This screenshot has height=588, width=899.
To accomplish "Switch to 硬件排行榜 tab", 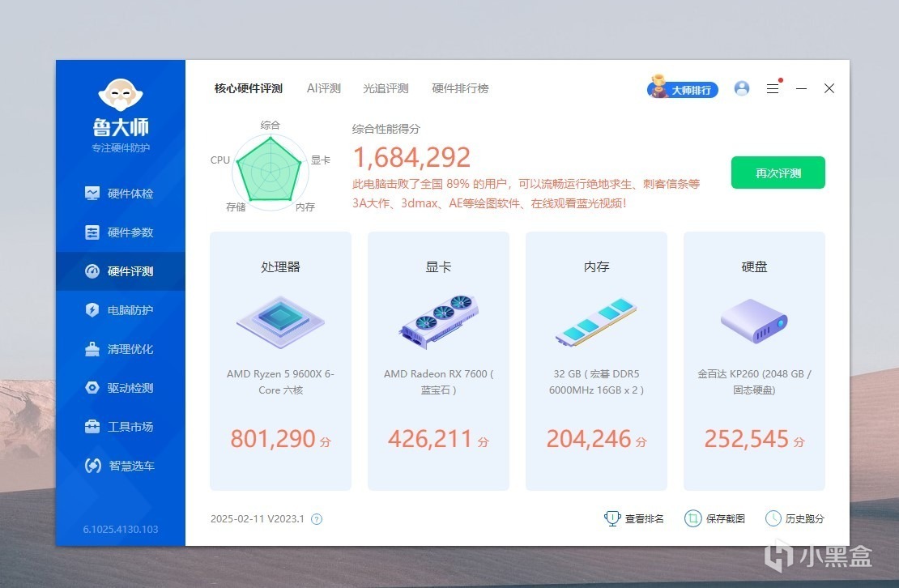I will pos(460,88).
